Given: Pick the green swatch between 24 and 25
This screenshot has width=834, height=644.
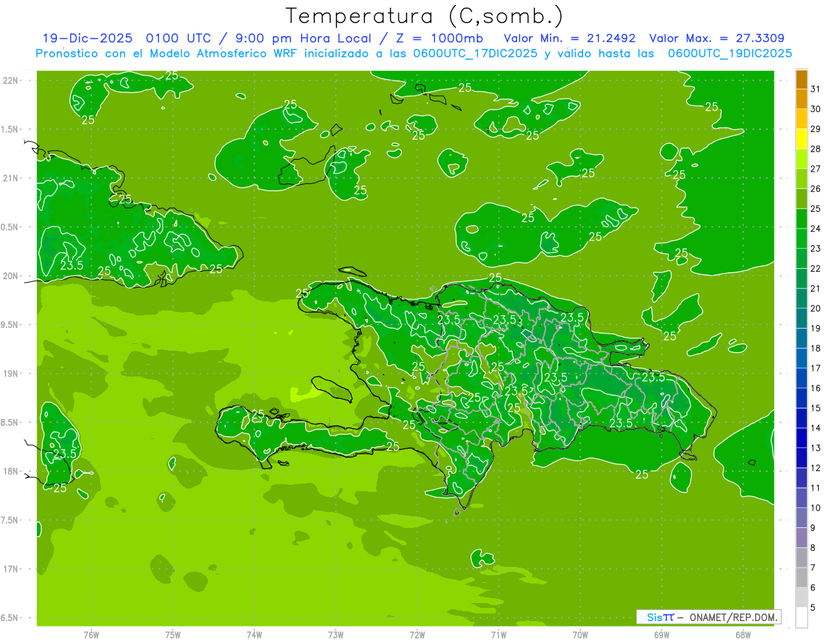Looking at the screenshot, I should tap(801, 219).
